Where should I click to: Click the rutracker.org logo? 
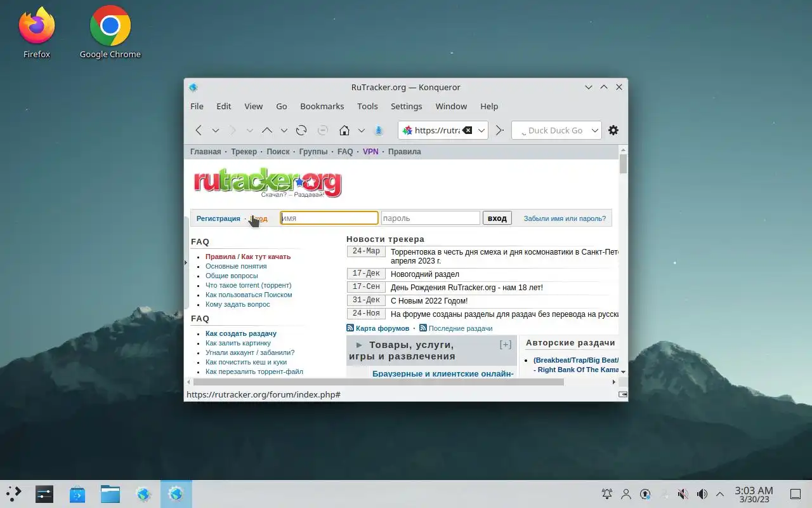pyautogui.click(x=267, y=183)
